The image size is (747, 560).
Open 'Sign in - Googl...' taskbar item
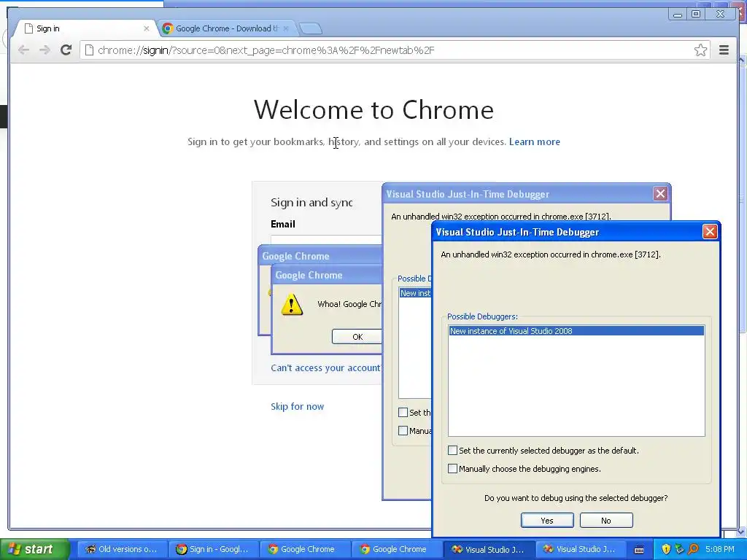213,550
